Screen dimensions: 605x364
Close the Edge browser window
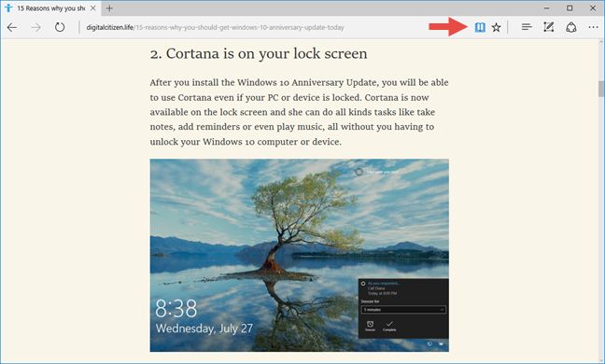point(593,8)
